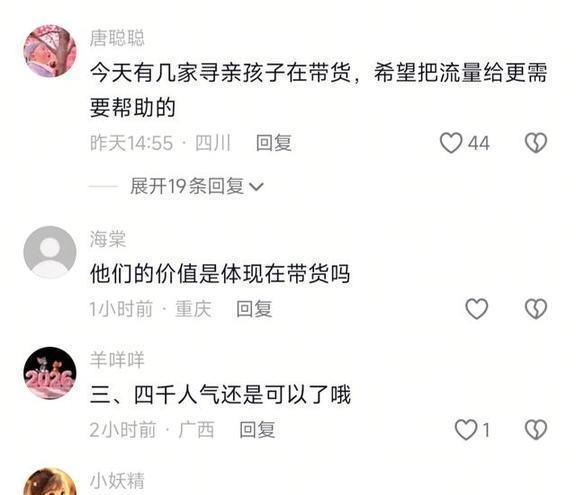Open 海棠's default gray avatar
Viewport: 576px width, 495px height.
pos(50,252)
